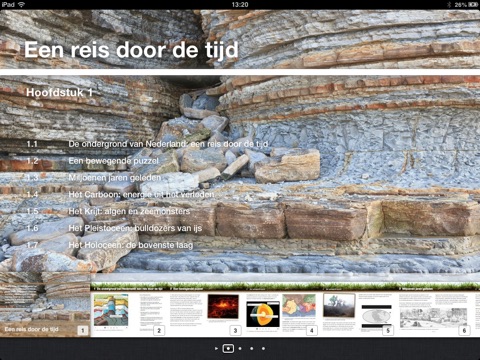Tap page number badge 2
This screenshot has height=360, width=480.
click(x=159, y=330)
